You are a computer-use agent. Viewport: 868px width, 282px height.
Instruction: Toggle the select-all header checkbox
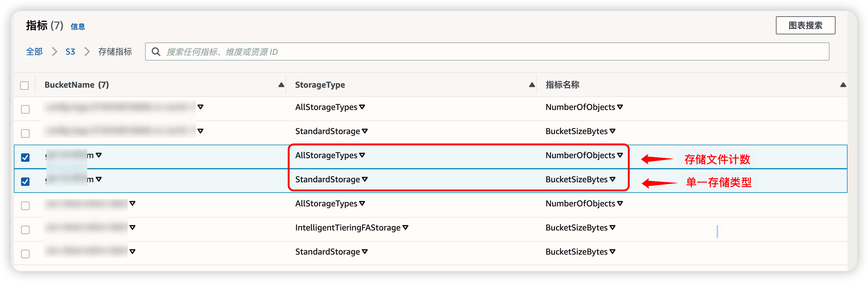pyautogui.click(x=25, y=85)
